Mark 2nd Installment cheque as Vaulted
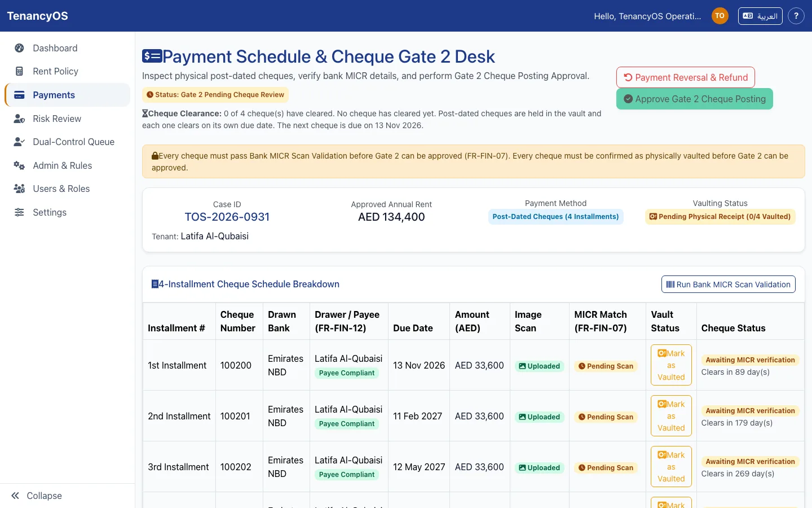The width and height of the screenshot is (812, 508). click(x=671, y=416)
